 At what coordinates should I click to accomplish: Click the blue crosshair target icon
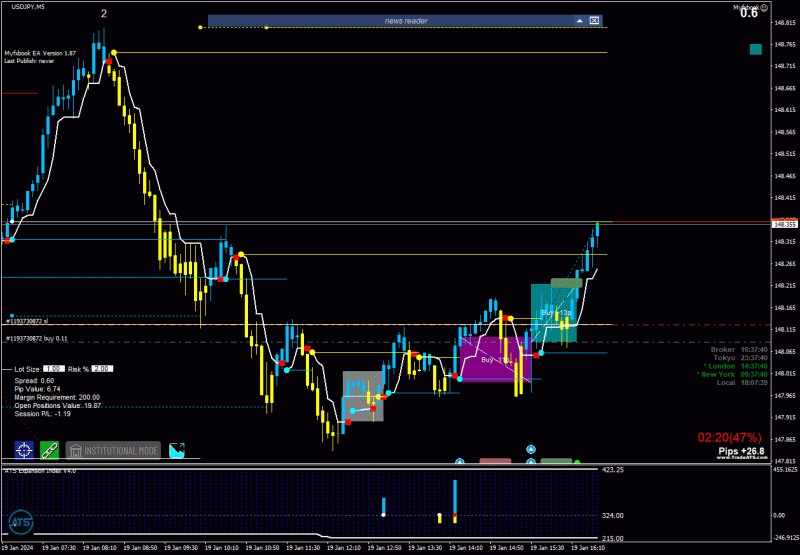(x=24, y=450)
